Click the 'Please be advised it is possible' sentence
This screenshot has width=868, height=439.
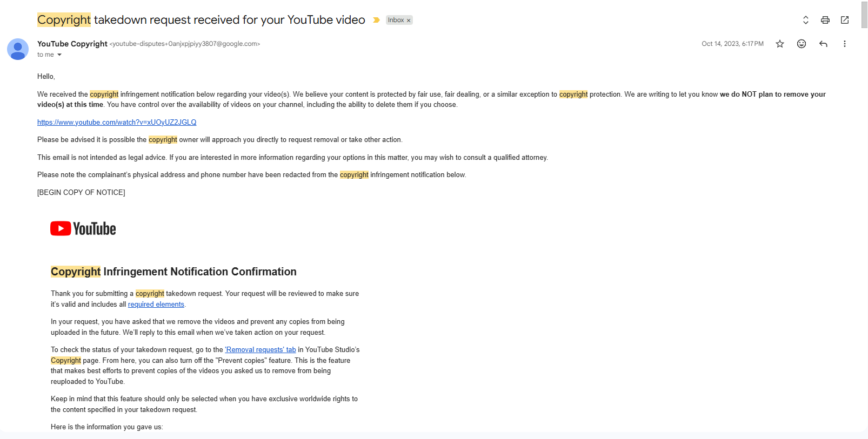(220, 139)
